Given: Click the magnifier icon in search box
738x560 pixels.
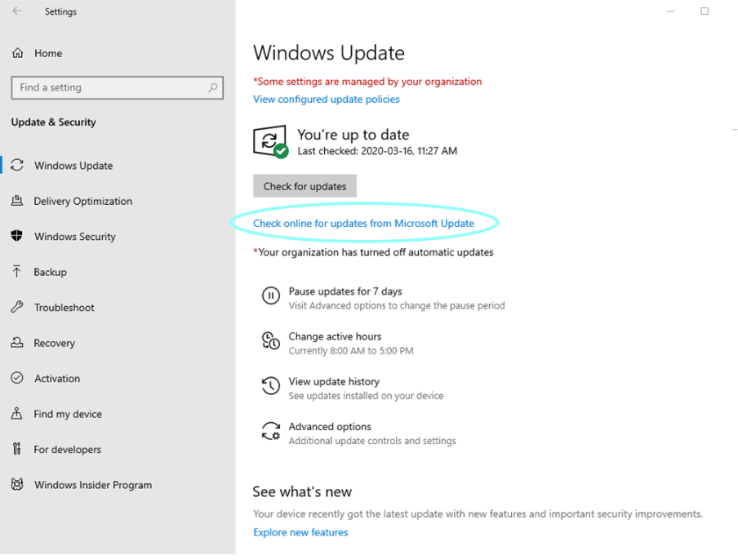Looking at the screenshot, I should tap(213, 87).
